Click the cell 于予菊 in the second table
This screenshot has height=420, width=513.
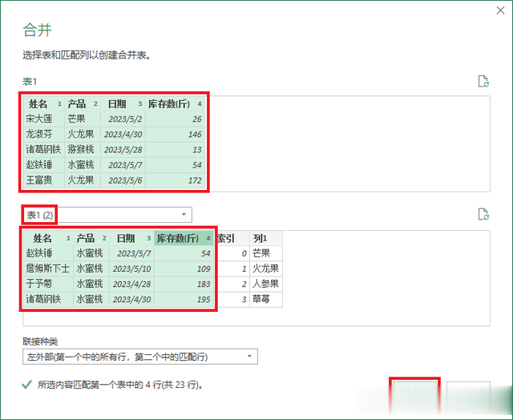[48, 284]
